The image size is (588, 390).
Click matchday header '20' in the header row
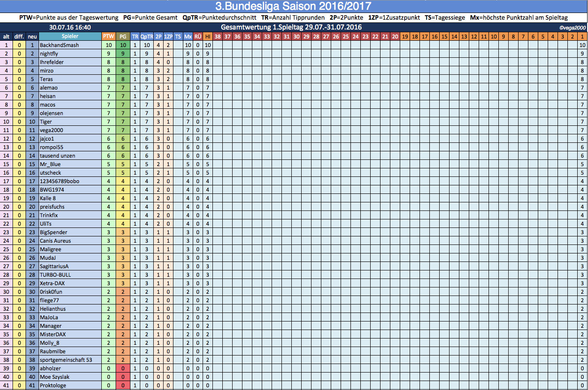pyautogui.click(x=395, y=36)
